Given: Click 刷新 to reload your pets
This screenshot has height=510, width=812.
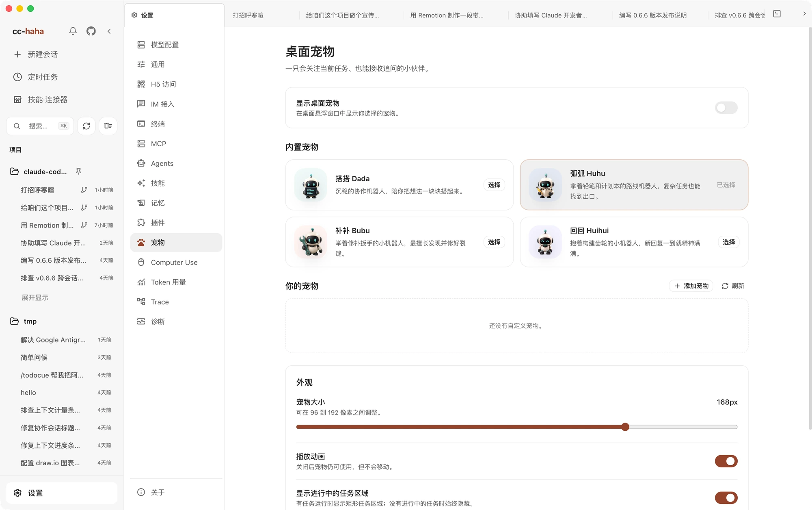Looking at the screenshot, I should click(x=733, y=286).
